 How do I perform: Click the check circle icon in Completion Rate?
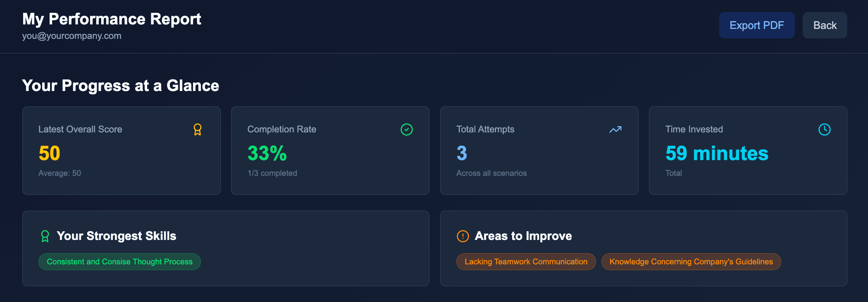click(407, 129)
